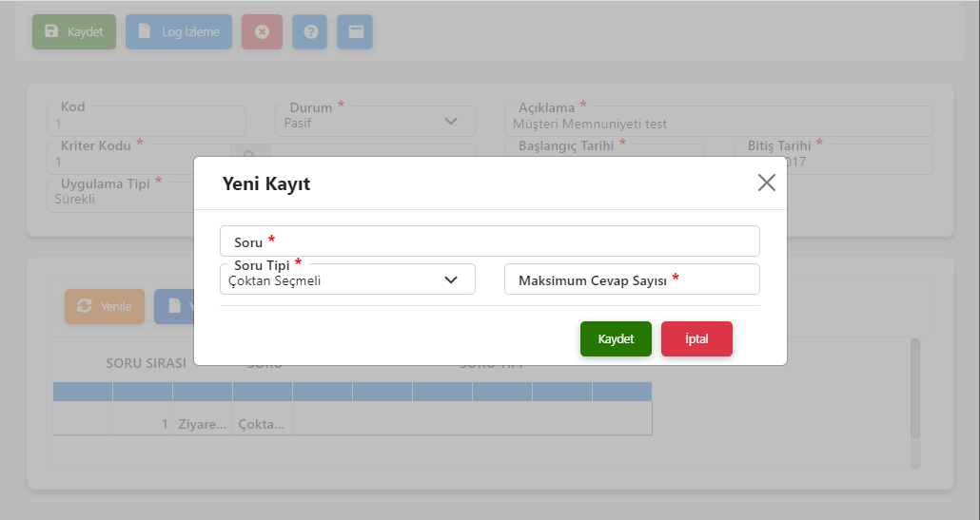Expand the Durum Pasif dropdown
Screen dimensions: 980x520
tap(375, 121)
